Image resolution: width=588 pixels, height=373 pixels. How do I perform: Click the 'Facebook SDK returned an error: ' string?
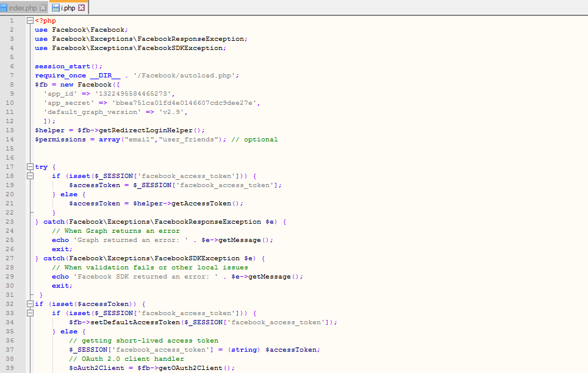tap(146, 277)
